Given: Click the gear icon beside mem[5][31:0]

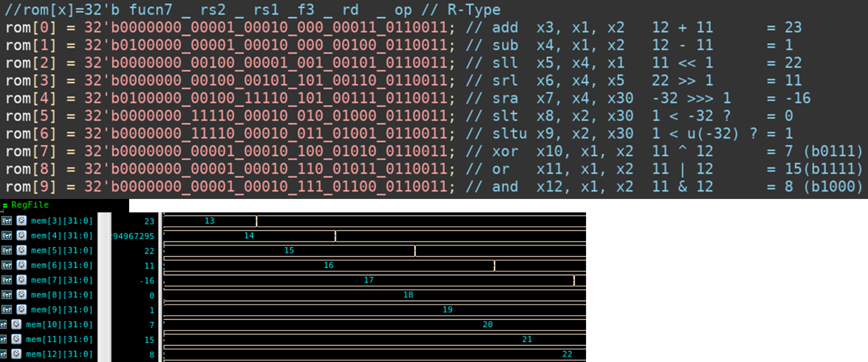Looking at the screenshot, I should [x=21, y=250].
